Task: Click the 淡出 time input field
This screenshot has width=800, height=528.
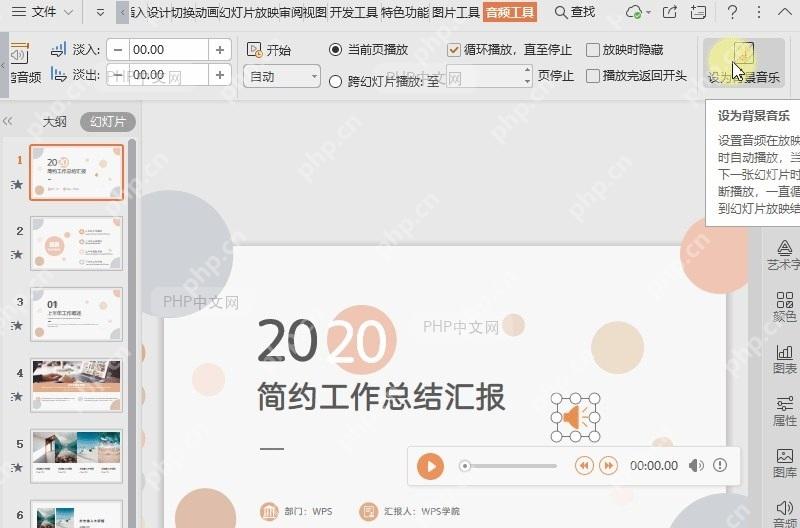Action: click(169, 75)
